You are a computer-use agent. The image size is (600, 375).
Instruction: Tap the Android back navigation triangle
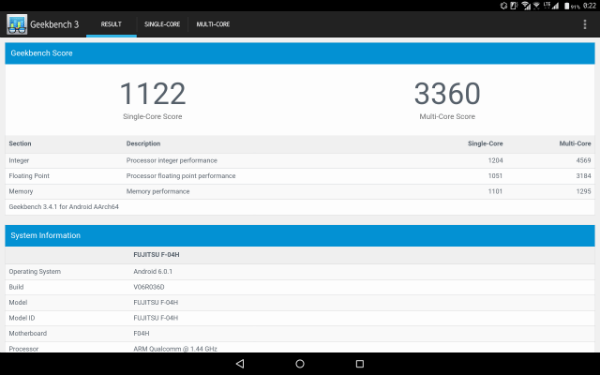coord(240,364)
